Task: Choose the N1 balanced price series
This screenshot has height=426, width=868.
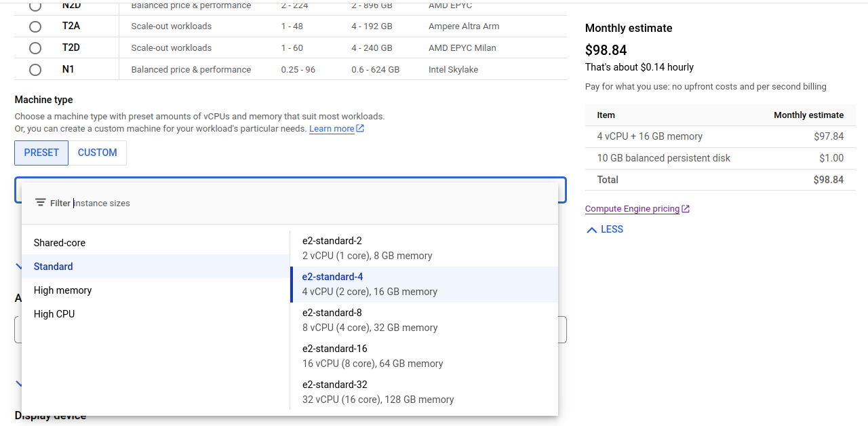Action: coord(35,69)
